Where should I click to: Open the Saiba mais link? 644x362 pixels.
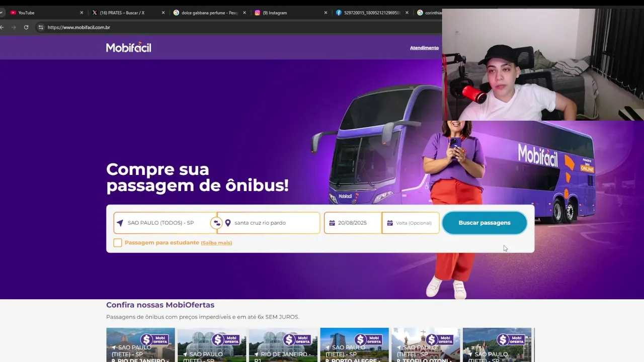pyautogui.click(x=216, y=243)
